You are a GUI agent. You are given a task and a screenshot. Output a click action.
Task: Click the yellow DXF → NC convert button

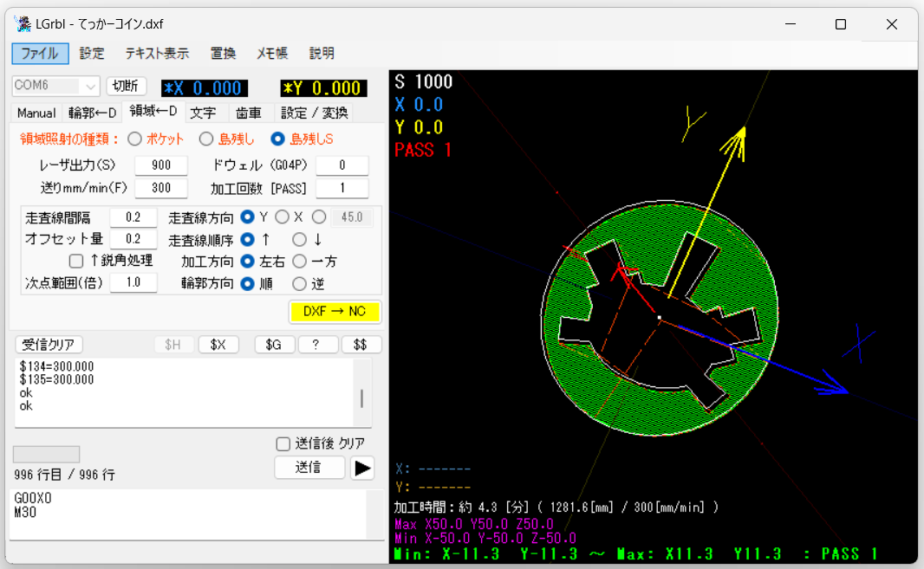(x=335, y=312)
